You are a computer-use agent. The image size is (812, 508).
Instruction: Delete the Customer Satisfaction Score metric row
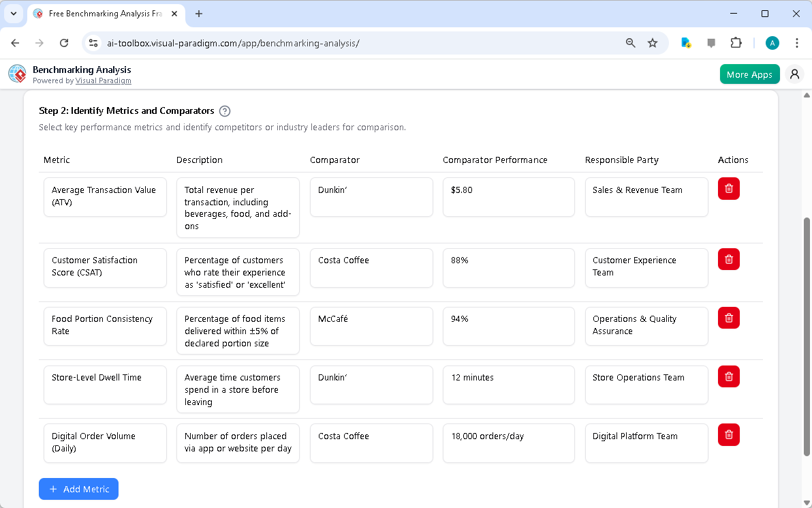[728, 258]
